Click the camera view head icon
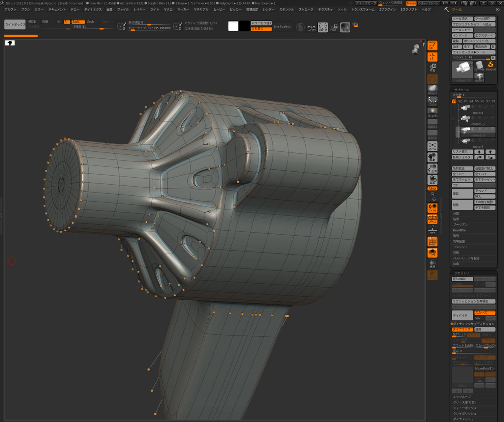This screenshot has height=422, width=504. (x=416, y=49)
